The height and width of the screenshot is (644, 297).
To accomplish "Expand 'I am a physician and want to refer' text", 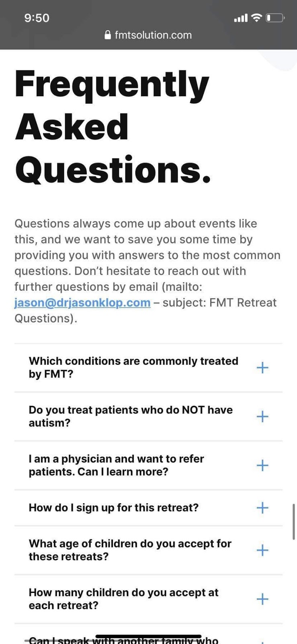I will coord(116,465).
